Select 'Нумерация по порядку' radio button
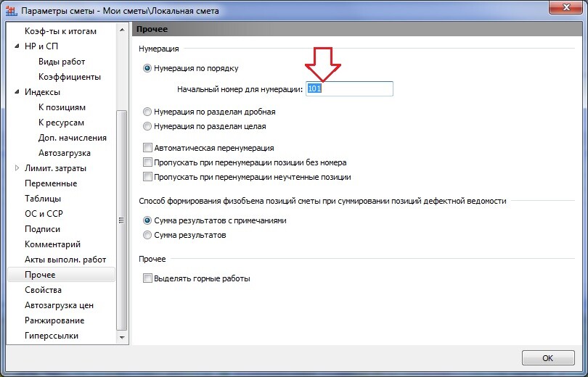 [x=147, y=68]
